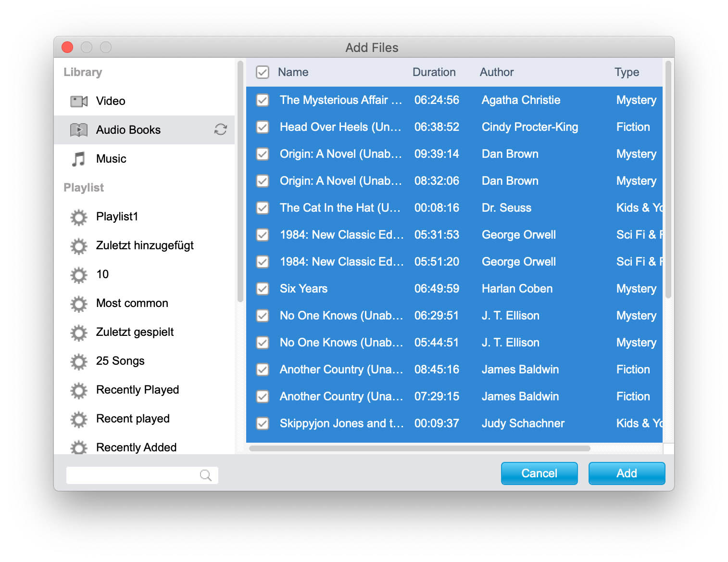Viewport: 728px width, 562px height.
Task: Uncheck The Cat In the Hat checkbox
Action: tap(263, 208)
